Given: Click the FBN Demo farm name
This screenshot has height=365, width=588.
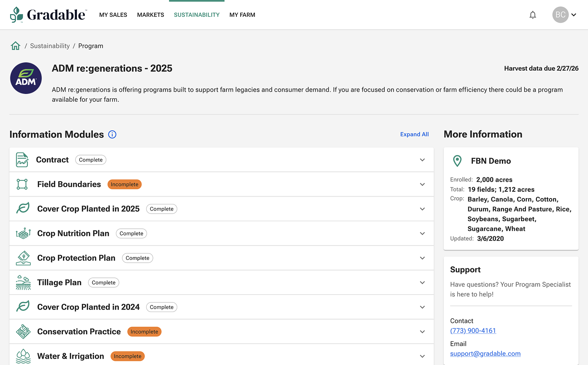Looking at the screenshot, I should coord(491,161).
